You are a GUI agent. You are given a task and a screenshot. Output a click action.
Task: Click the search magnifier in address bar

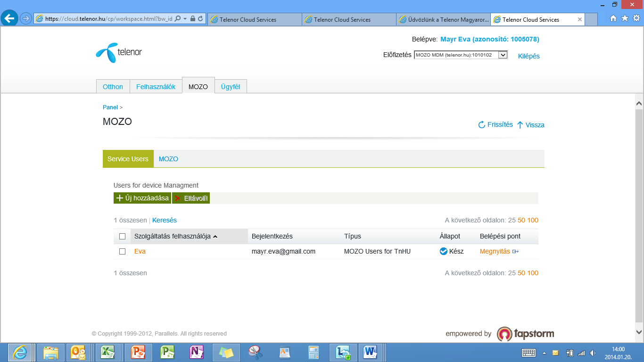coord(178,19)
